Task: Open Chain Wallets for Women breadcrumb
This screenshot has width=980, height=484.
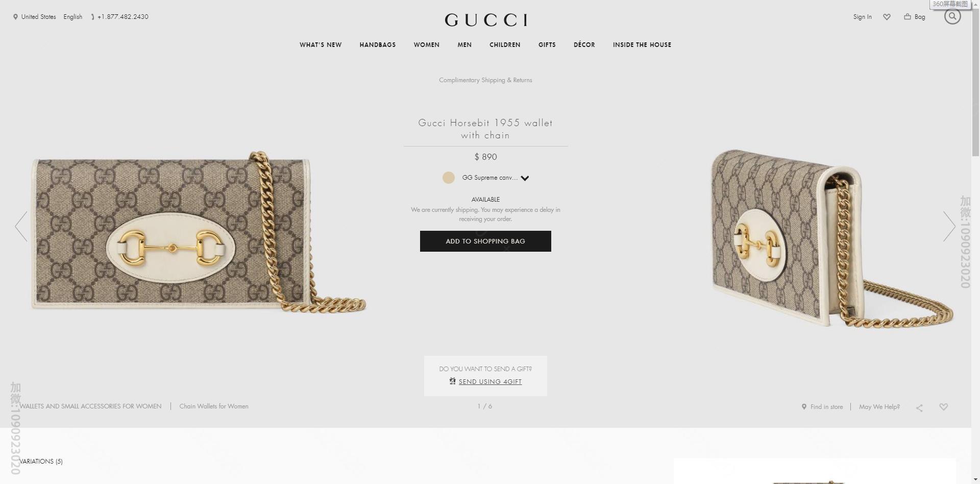Action: (x=214, y=406)
